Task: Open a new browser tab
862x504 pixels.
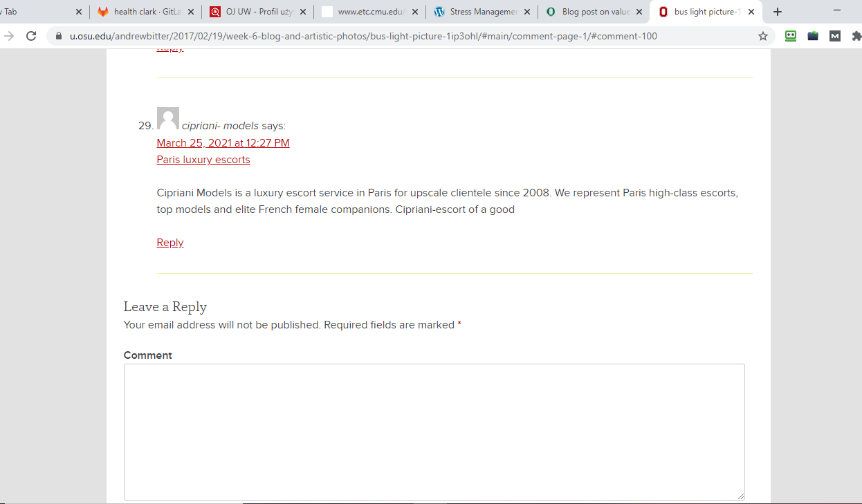Action: coord(778,12)
